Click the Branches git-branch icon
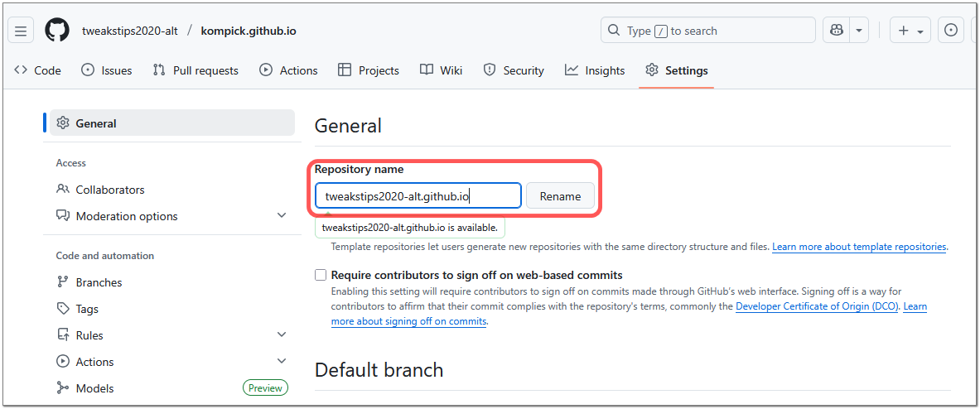Screen dimensions: 980x409 click(x=62, y=281)
